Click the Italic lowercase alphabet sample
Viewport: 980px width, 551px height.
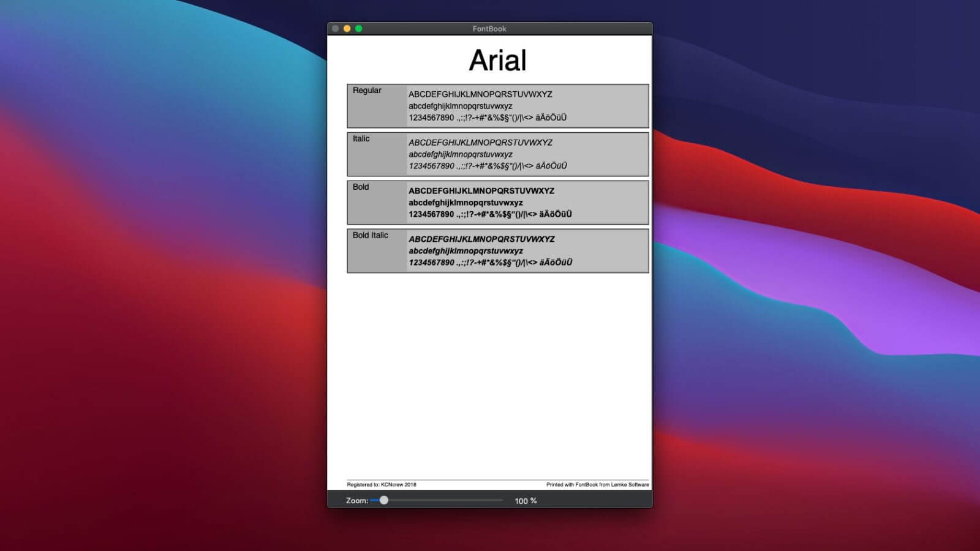(x=461, y=154)
